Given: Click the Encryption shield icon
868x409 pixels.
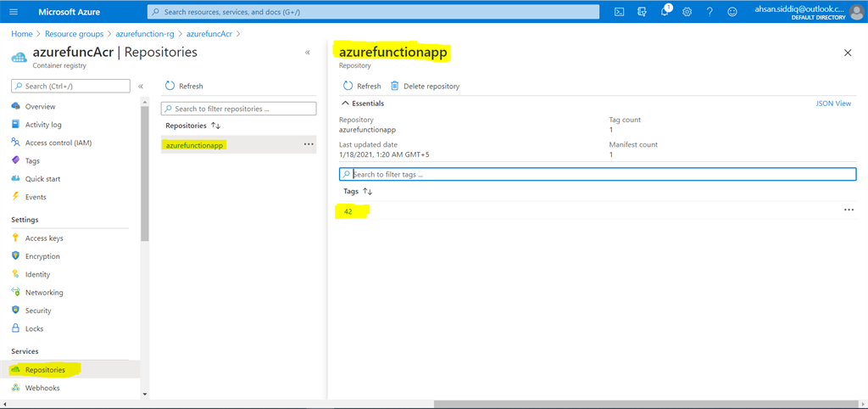Looking at the screenshot, I should [15, 256].
